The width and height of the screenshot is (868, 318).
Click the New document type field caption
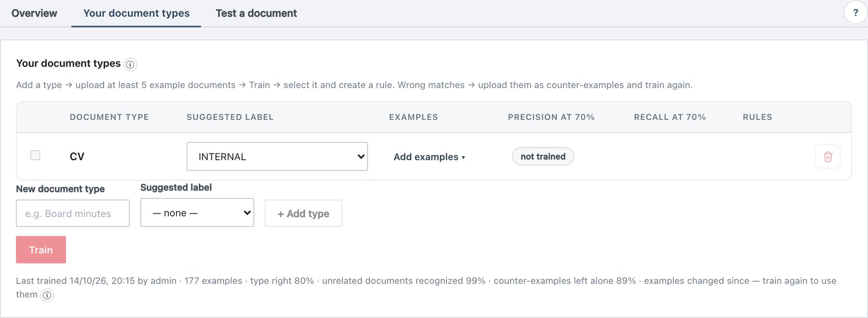pos(60,189)
